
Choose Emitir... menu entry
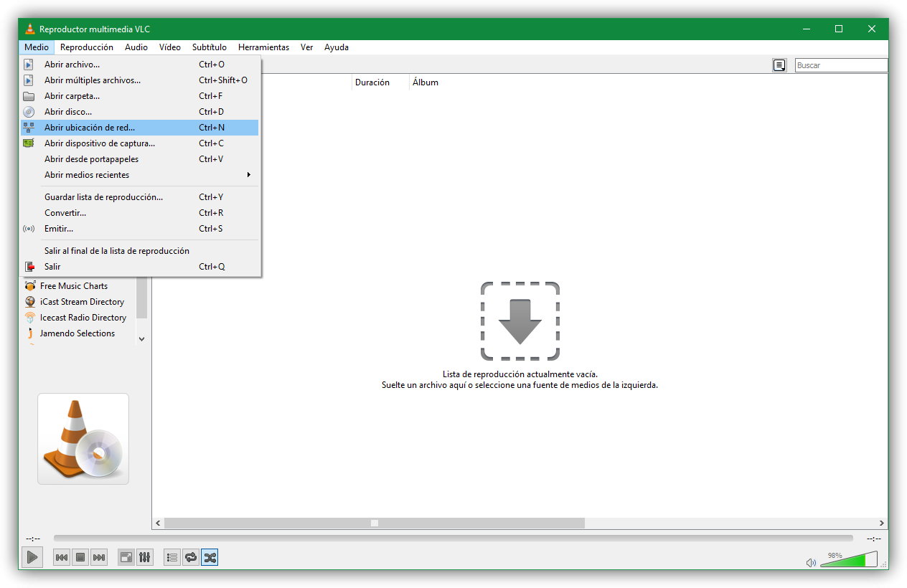[x=140, y=229]
